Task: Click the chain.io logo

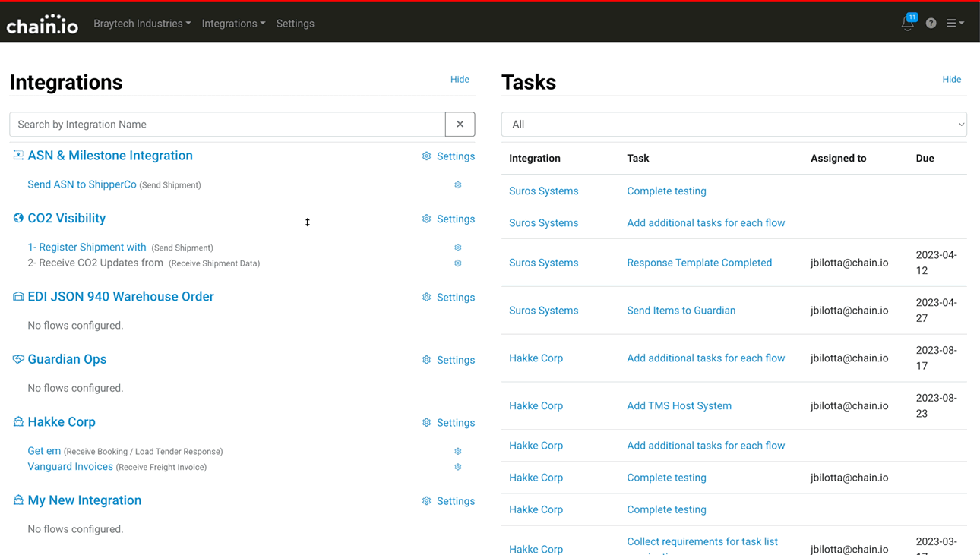Action: click(x=42, y=24)
